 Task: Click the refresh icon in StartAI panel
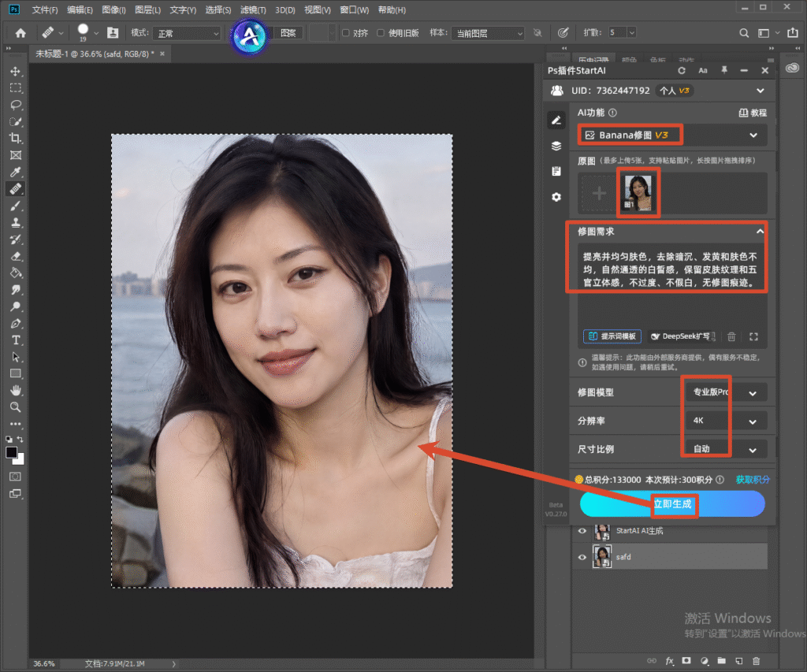tap(682, 70)
